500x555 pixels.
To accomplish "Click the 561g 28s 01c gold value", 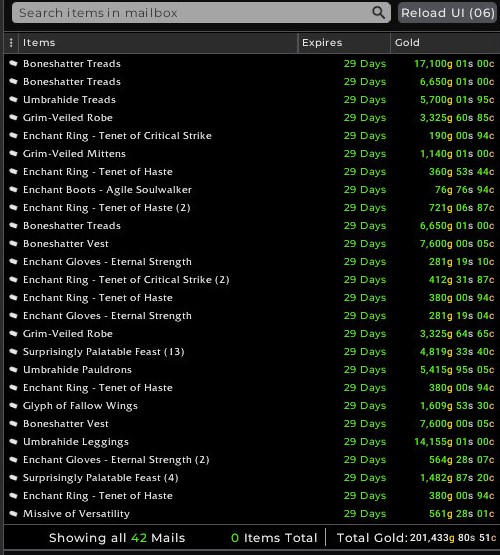I will pyautogui.click(x=461, y=514).
